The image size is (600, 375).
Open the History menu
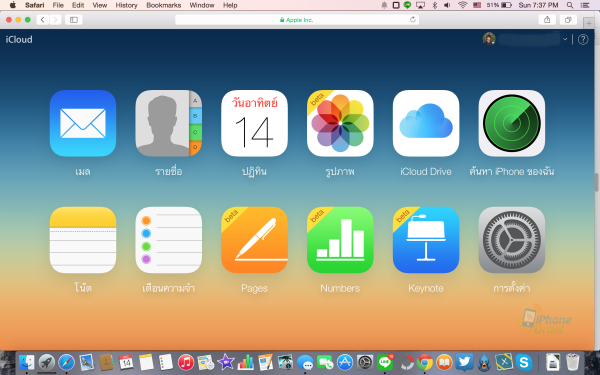tap(126, 5)
